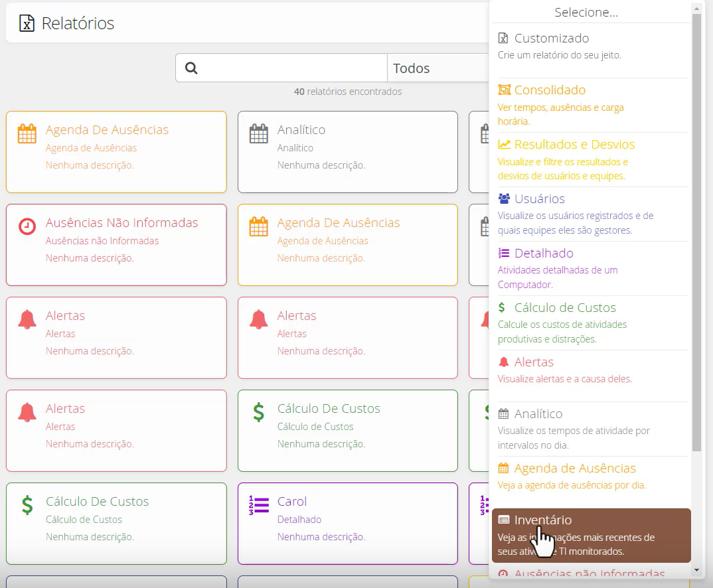713x588 pixels.
Task: Click the Usuários group icon in the dropdown
Action: [x=504, y=198]
